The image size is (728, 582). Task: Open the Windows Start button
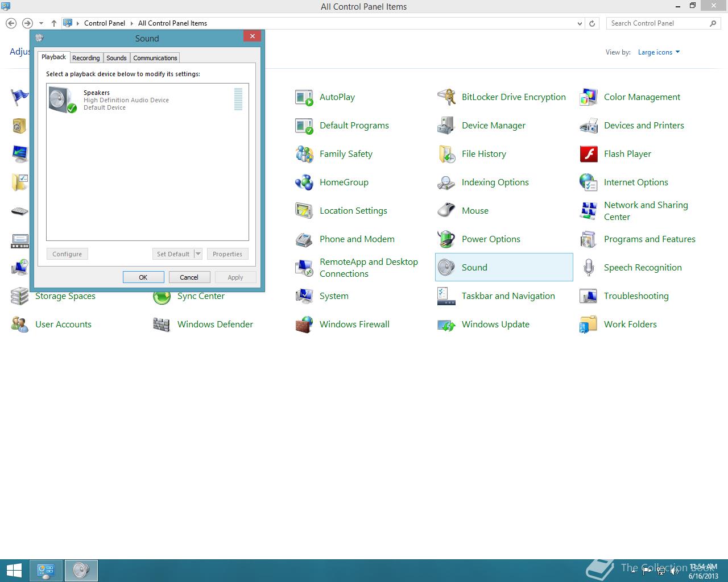click(x=14, y=571)
